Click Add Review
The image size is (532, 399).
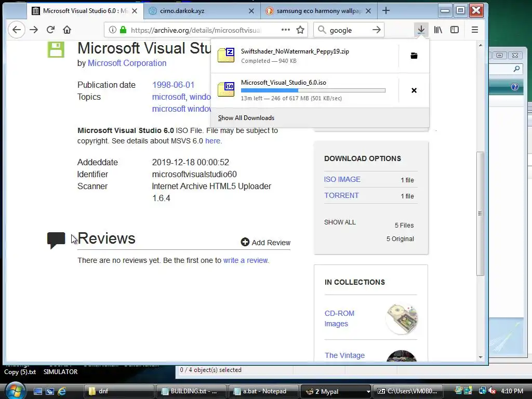point(265,242)
